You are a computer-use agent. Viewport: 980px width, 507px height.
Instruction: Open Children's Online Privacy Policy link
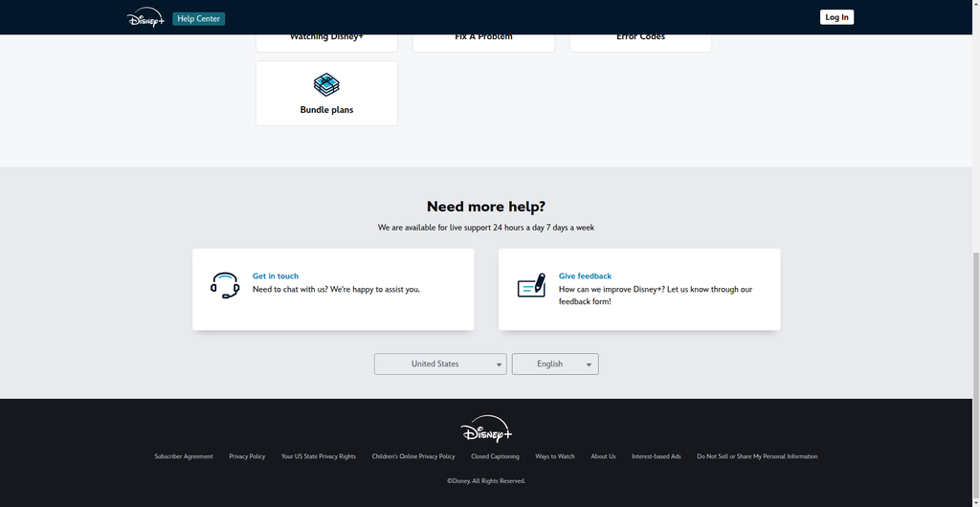pyautogui.click(x=413, y=456)
